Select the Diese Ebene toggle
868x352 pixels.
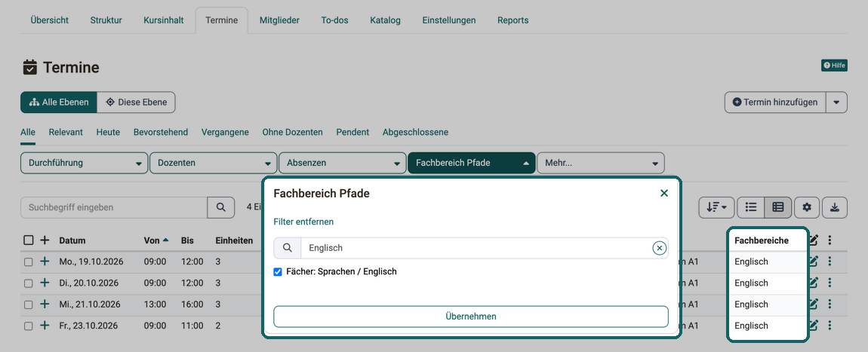(x=136, y=103)
